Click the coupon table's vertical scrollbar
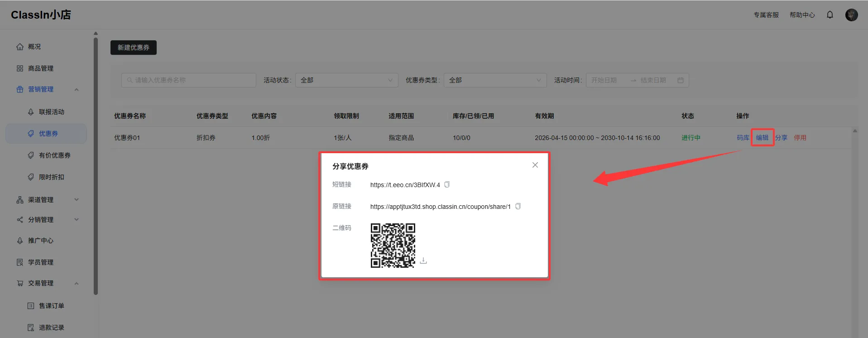Image resolution: width=868 pixels, height=338 pixels. coord(855,233)
